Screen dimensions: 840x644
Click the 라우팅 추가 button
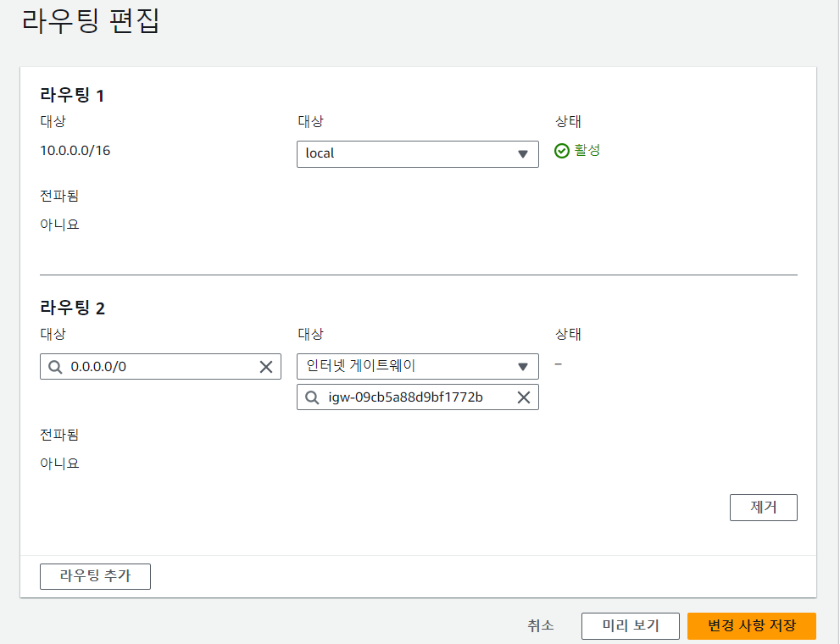click(95, 576)
